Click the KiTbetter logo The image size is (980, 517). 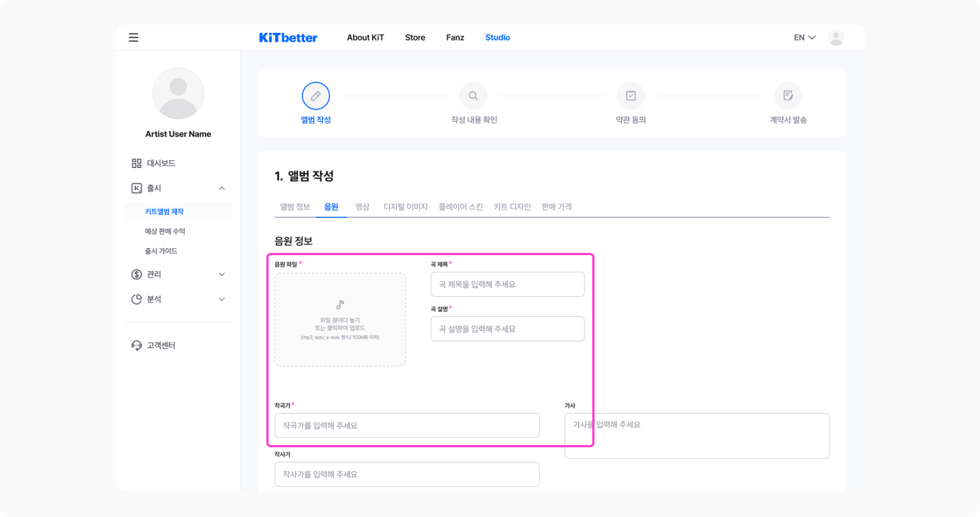[x=288, y=38]
